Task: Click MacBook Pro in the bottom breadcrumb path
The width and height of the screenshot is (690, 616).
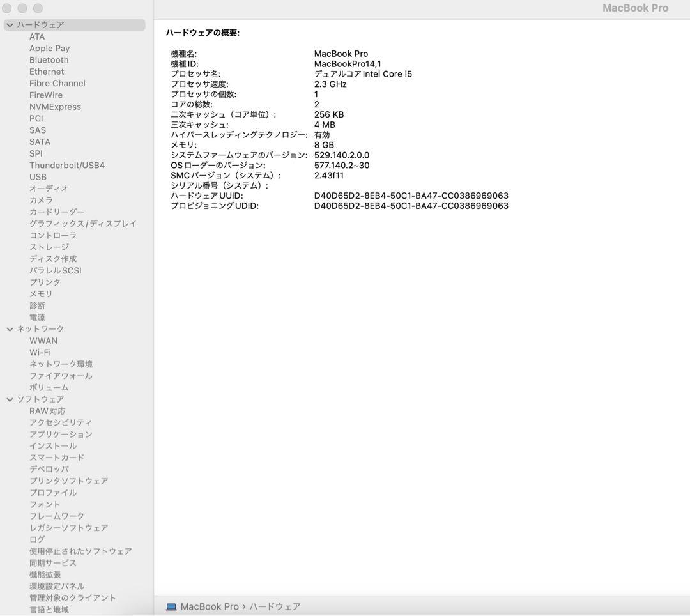Action: 211,606
